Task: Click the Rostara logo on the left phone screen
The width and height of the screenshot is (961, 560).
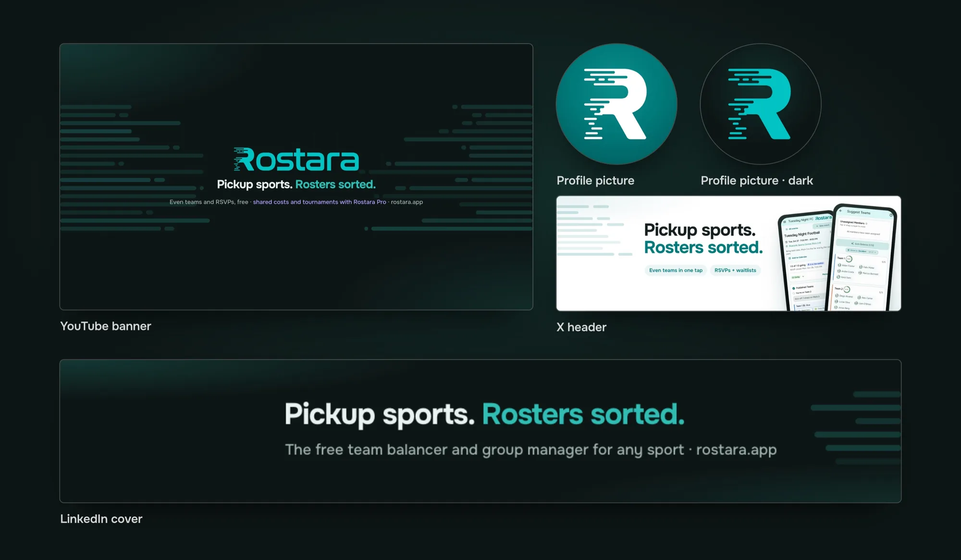Action: (823, 218)
